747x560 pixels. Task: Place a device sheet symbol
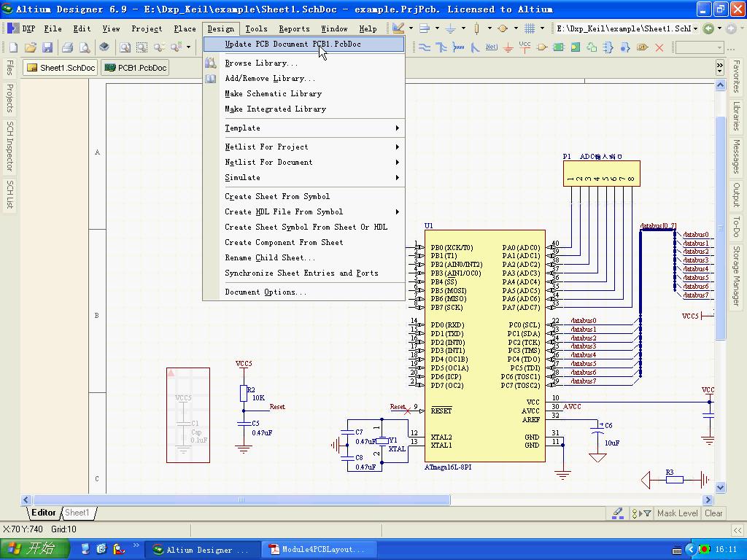tap(592, 47)
